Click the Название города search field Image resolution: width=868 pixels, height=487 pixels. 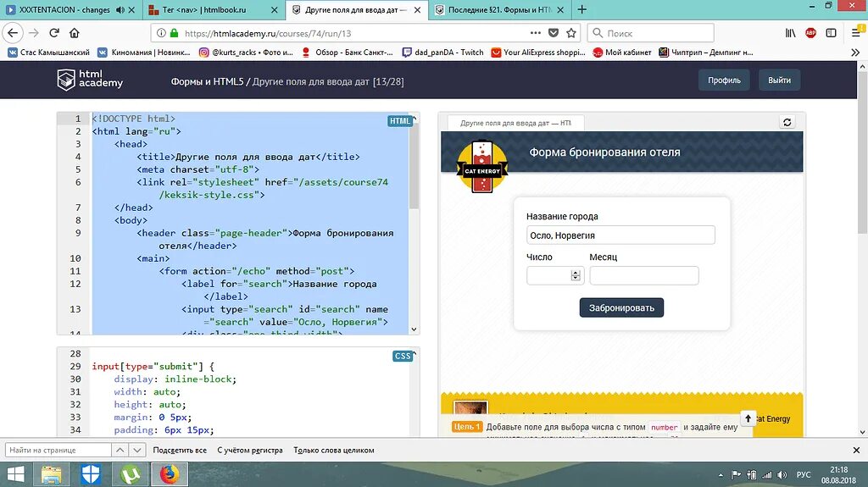click(620, 235)
